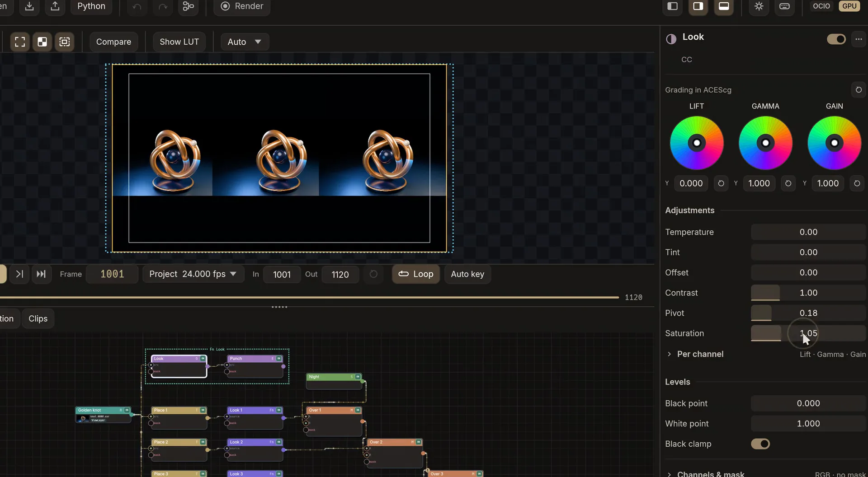Toggle the GPU processing button
Screen dimensions: 868x477
pos(849,6)
